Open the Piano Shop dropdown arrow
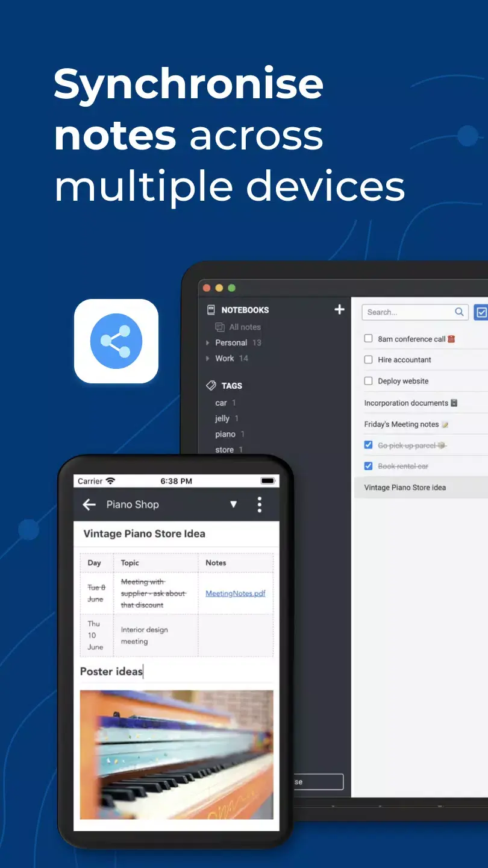Image resolution: width=488 pixels, height=868 pixels. point(233,505)
